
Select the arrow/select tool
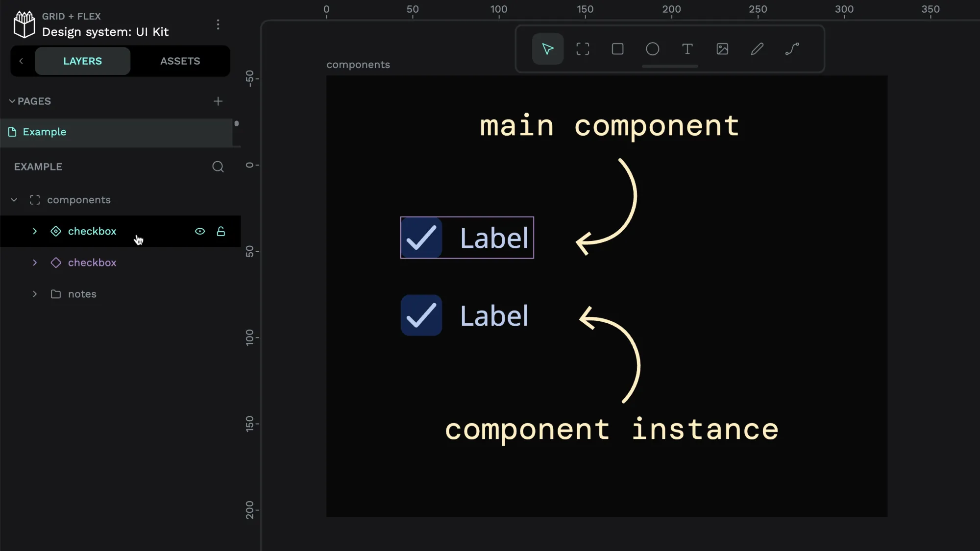(x=549, y=48)
